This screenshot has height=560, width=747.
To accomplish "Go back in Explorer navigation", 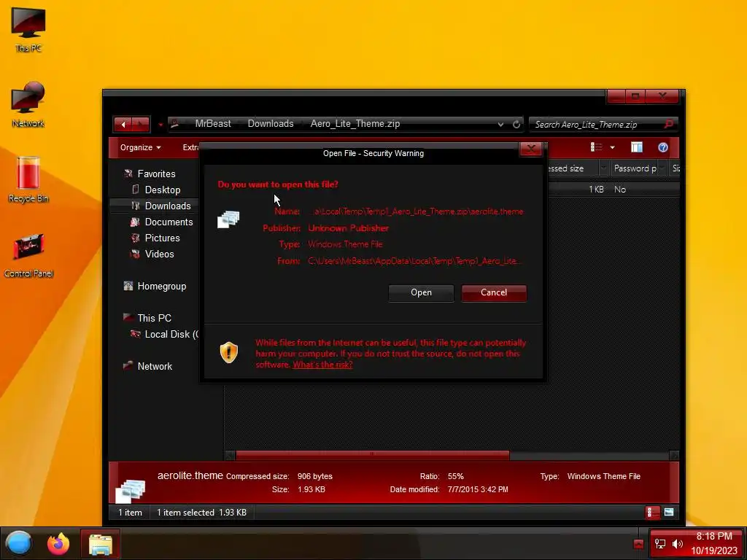I will pos(123,124).
